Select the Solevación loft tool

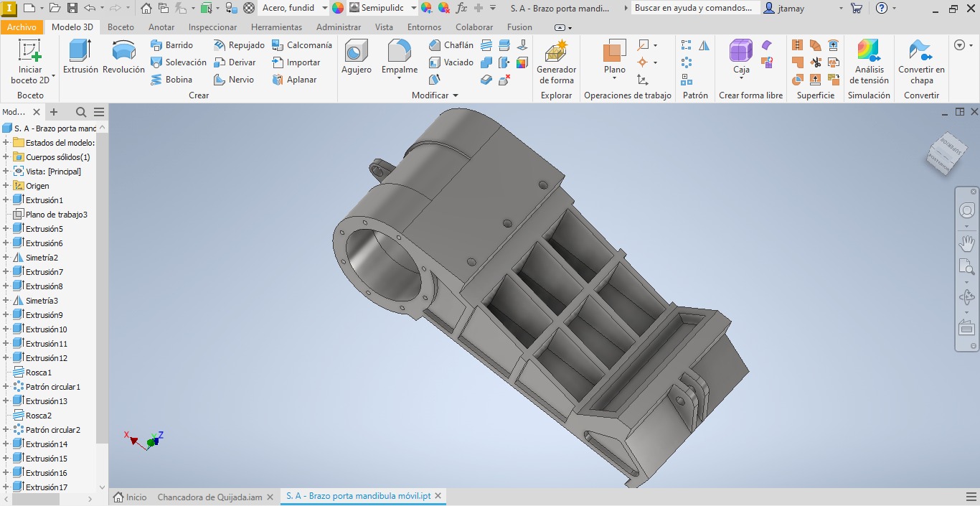(x=179, y=62)
